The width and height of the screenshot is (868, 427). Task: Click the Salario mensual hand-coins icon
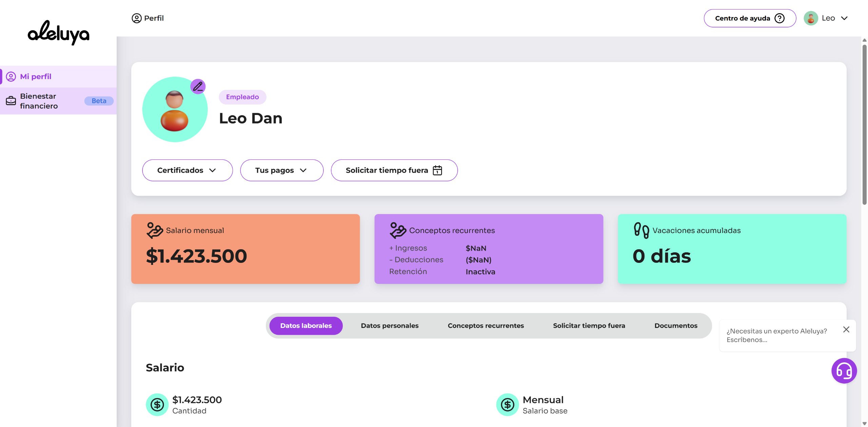coord(155,230)
